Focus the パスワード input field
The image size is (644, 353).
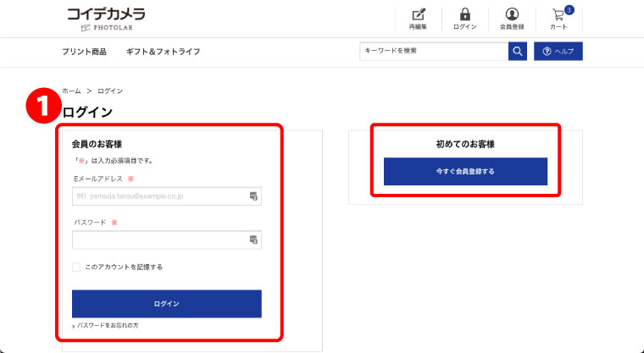(161, 240)
